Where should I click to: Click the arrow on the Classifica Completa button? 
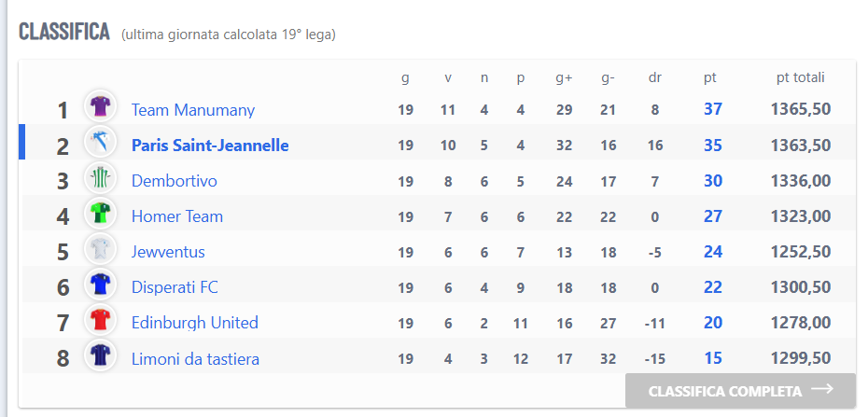pyautogui.click(x=822, y=389)
